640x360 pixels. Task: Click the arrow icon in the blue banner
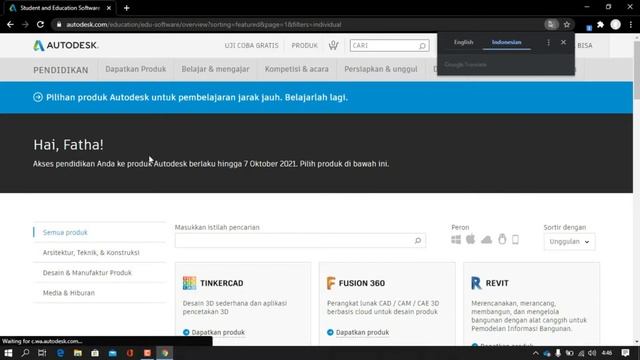(x=38, y=97)
